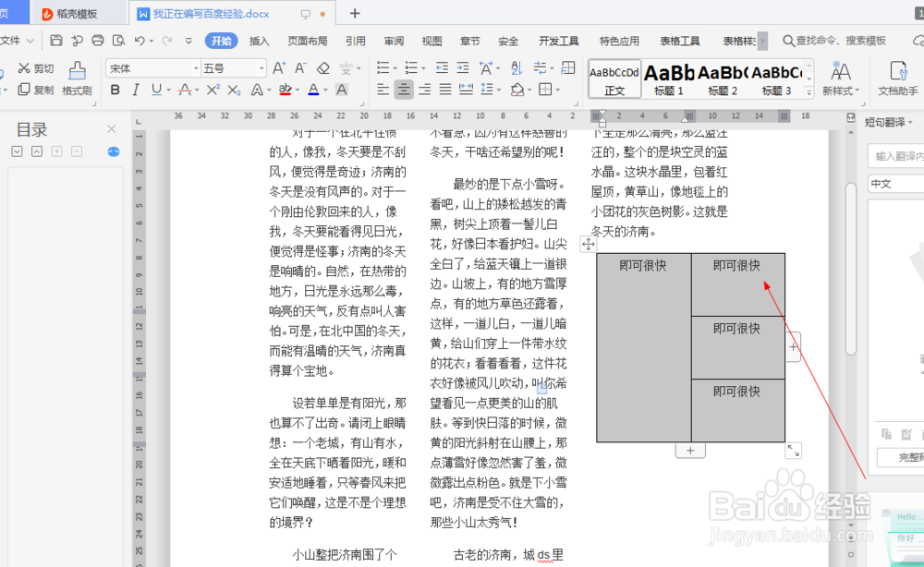Toggle Italic formatting
924x567 pixels.
[x=135, y=89]
